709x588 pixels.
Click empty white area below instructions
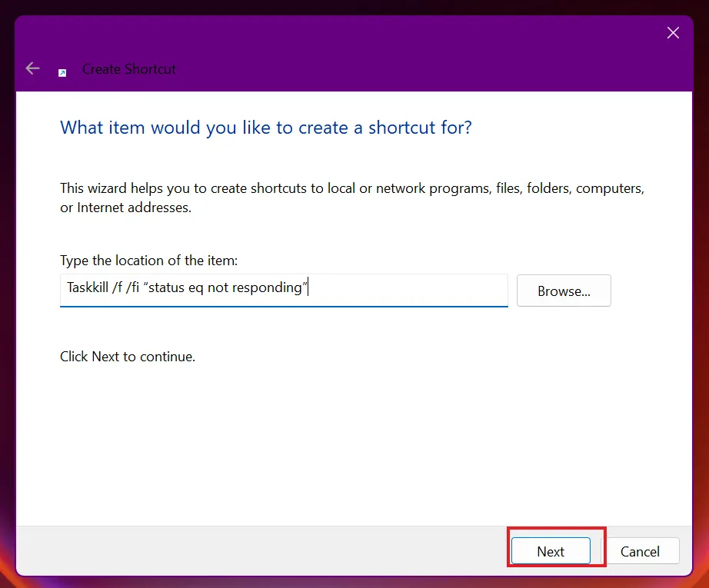[353, 443]
